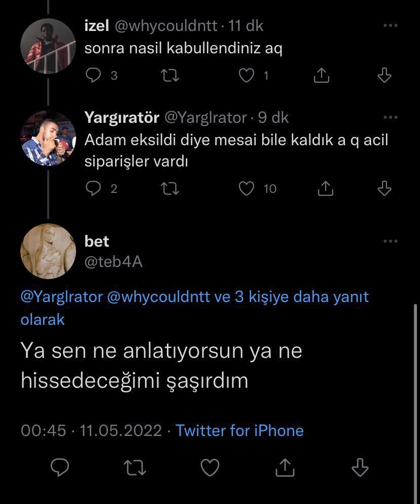Image resolution: width=420 pixels, height=504 pixels.
Task: Reply to izel's tweet
Action: coord(94,76)
